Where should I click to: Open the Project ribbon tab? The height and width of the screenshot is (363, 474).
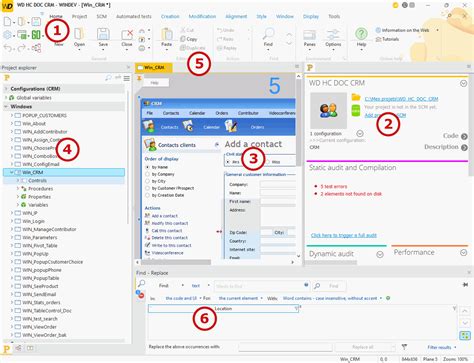[79, 16]
